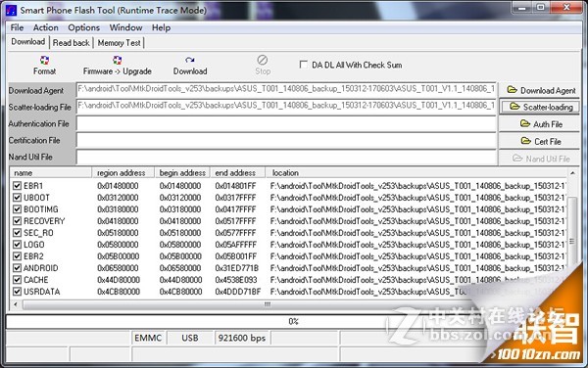Viewport: 588px width, 368px height.
Task: Click the Scatter-loading File path field
Action: point(286,107)
